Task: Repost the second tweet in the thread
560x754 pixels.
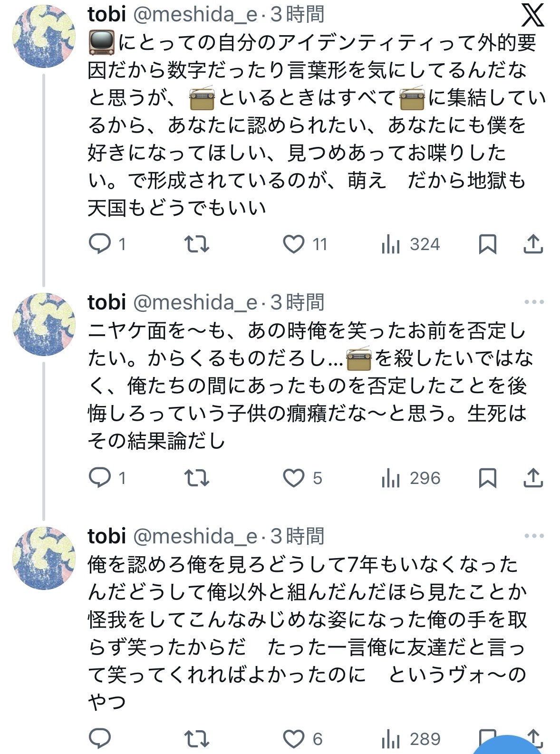Action: point(196,478)
